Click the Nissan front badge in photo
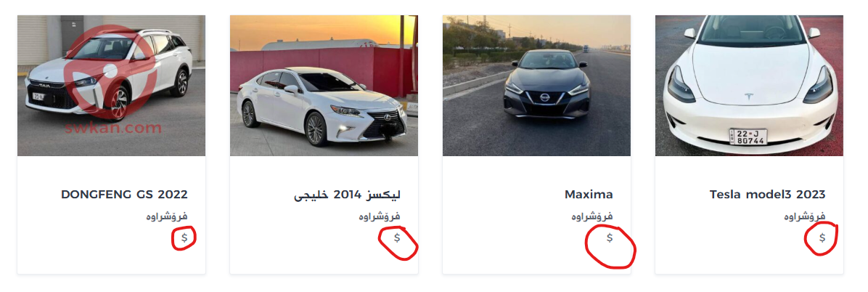Screen dimensions: 868x292 click(x=545, y=97)
